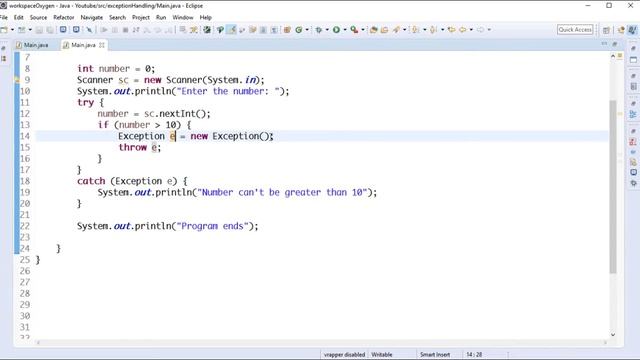Switch to the first Main.java tab
This screenshot has width=640, height=360.
pyautogui.click(x=32, y=45)
